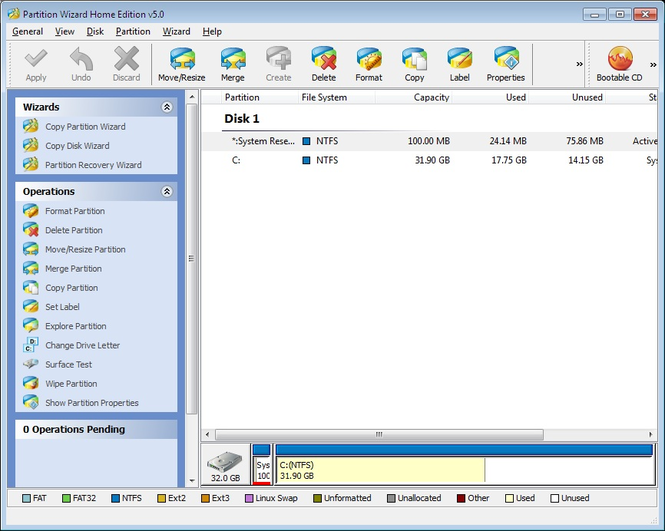This screenshot has width=665, height=531.
Task: Click the FAT32 legend color swatch
Action: 66,498
